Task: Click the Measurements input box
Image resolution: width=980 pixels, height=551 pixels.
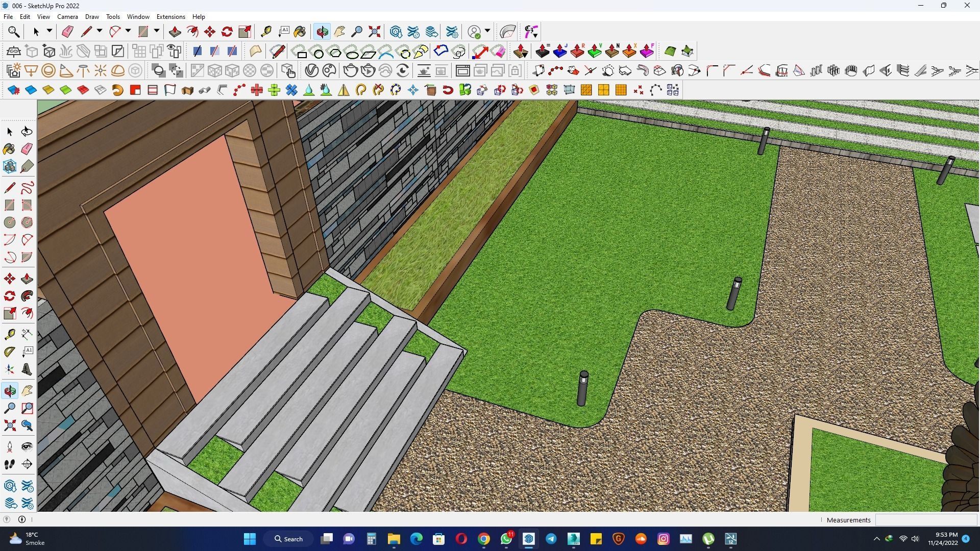Action: click(925, 520)
